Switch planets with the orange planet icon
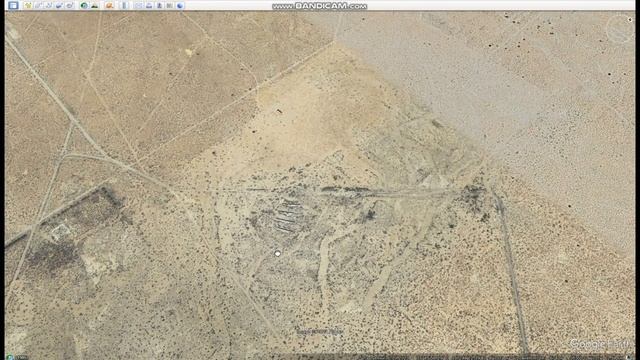The image size is (640, 360). pos(109,5)
